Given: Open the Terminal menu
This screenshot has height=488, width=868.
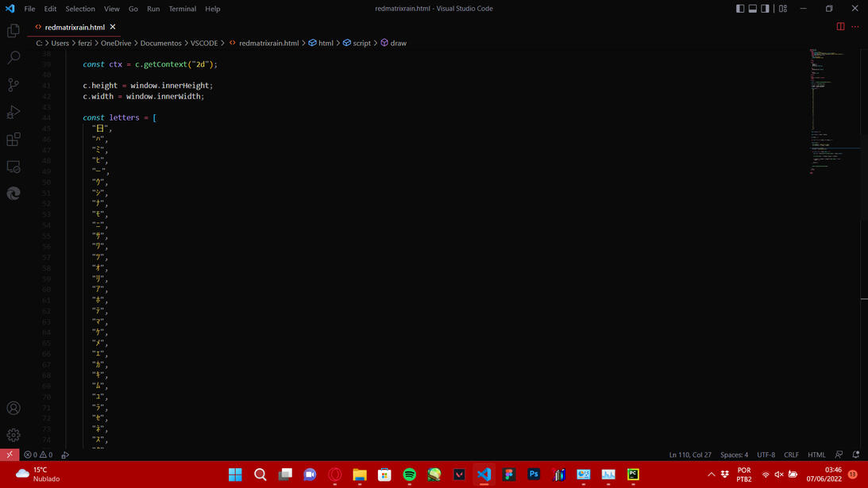Looking at the screenshot, I should (x=182, y=9).
